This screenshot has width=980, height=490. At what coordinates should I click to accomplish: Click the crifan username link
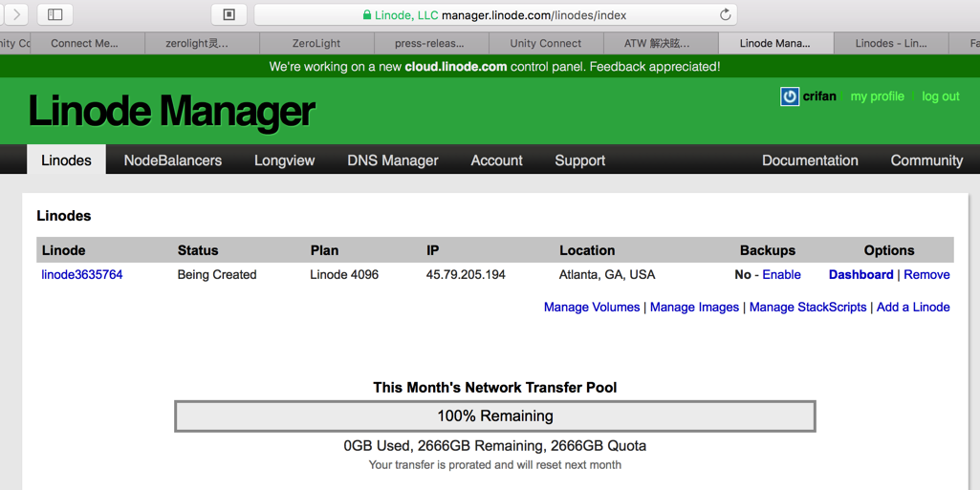click(819, 96)
